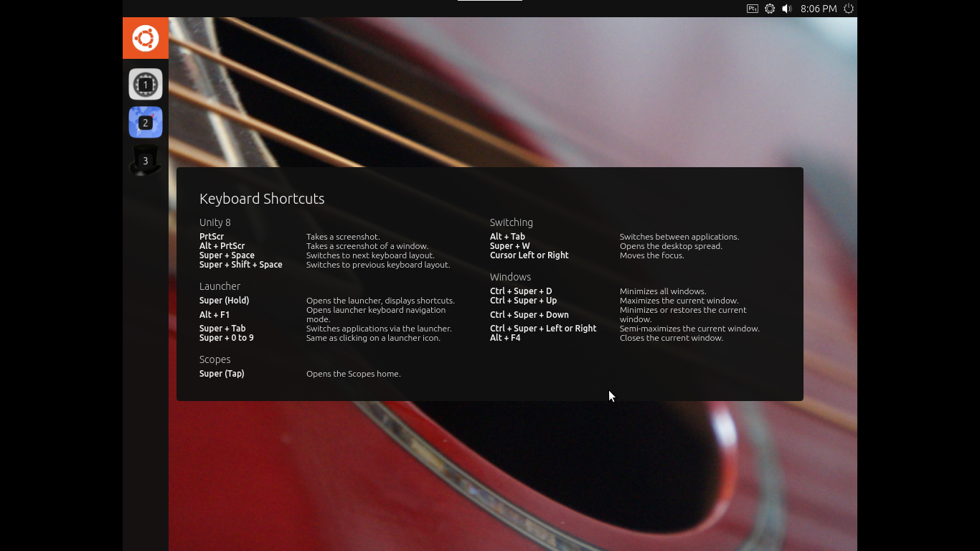Click the "Ctrl + Super + Down" shortcut
Viewport: 980px width, 551px height.
[529, 315]
